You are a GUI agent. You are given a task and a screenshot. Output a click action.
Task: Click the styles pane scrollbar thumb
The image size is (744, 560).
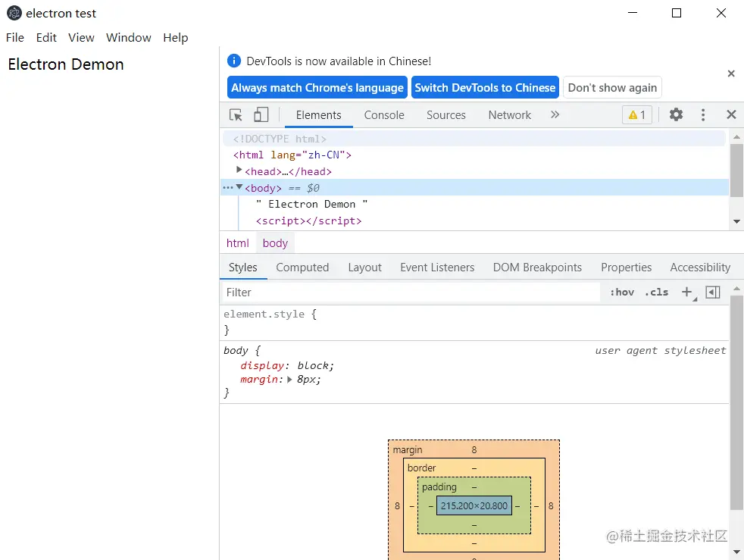736,402
